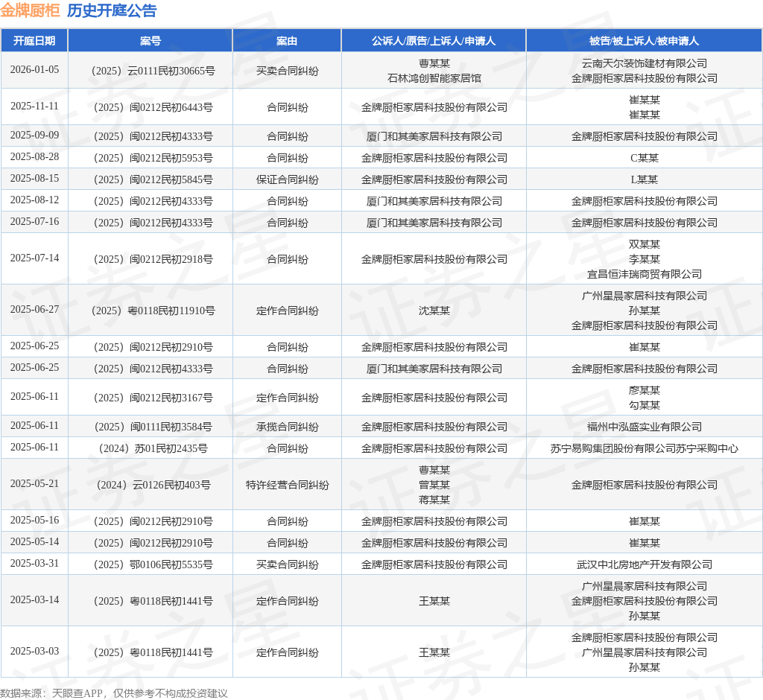Select case number (2025)闽0212民初2918号
763x700 pixels.
(153, 259)
